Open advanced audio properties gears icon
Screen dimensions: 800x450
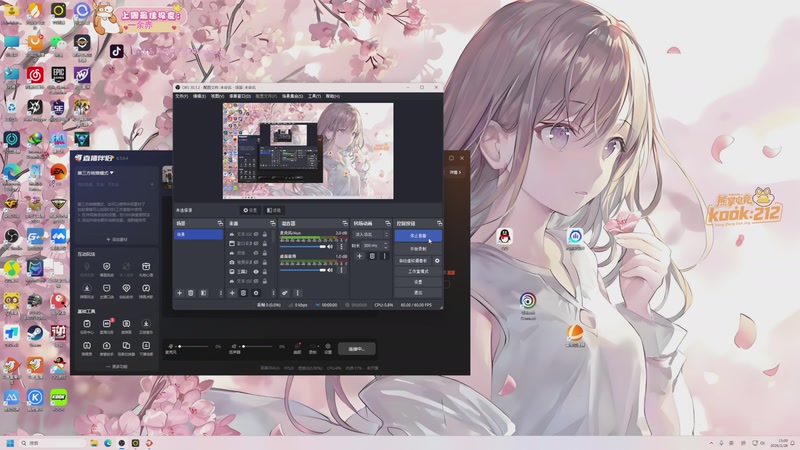point(285,293)
